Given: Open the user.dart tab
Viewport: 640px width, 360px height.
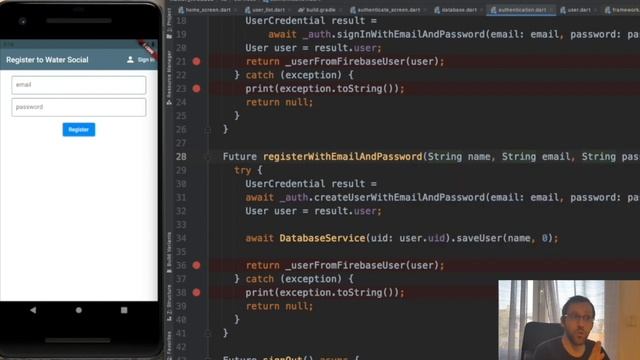Looking at the screenshot, I should [x=578, y=10].
